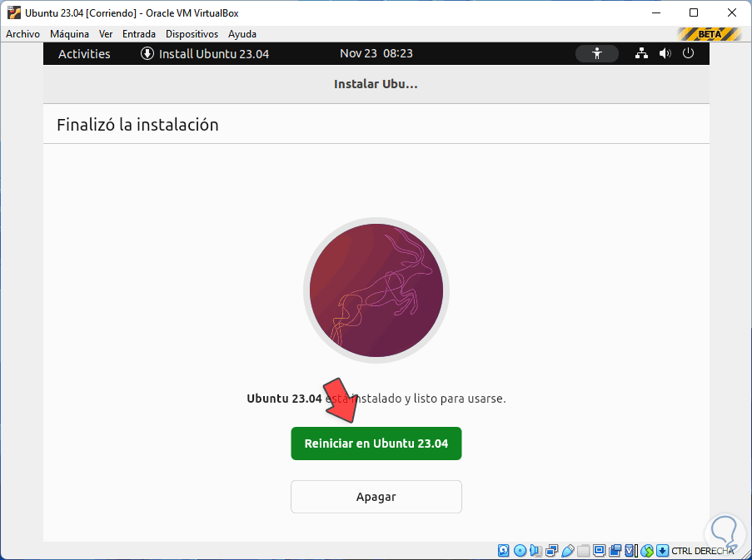Screen dimensions: 752x560
Task: Click the network adapters status icon
Action: click(551, 550)
